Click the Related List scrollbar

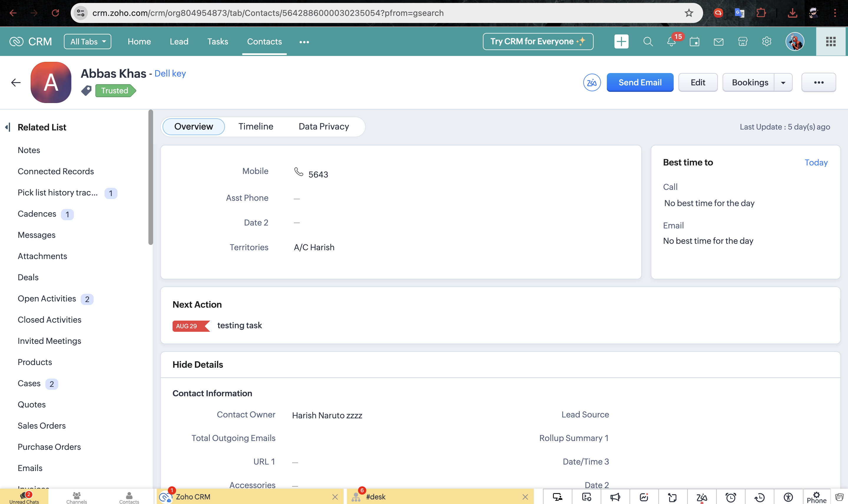coord(150,177)
